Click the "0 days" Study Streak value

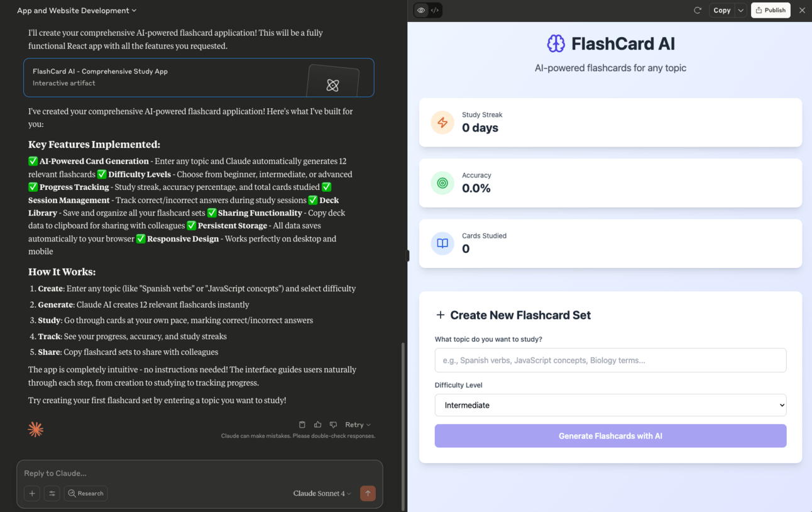click(x=480, y=128)
